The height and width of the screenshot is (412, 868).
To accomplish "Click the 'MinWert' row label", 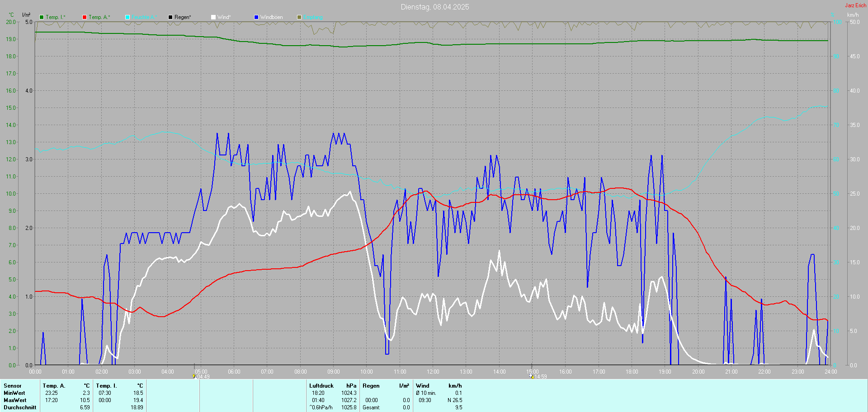I will 14,393.
